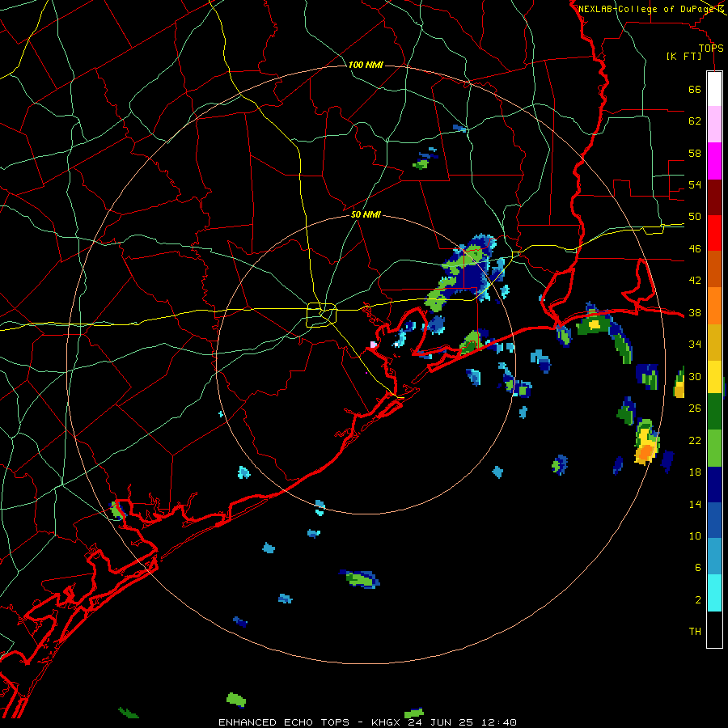Select the '50' legend value
Image resolution: width=728 pixels, height=728 pixels.
[695, 217]
